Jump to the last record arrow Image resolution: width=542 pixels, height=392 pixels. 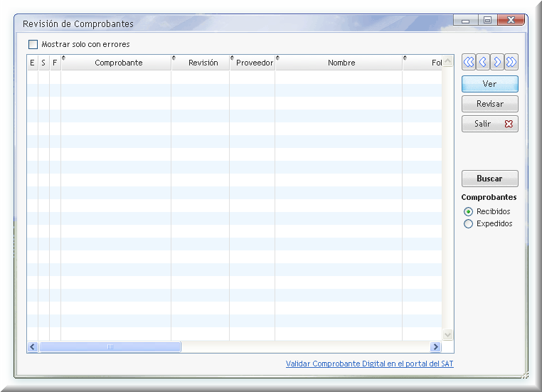click(511, 63)
